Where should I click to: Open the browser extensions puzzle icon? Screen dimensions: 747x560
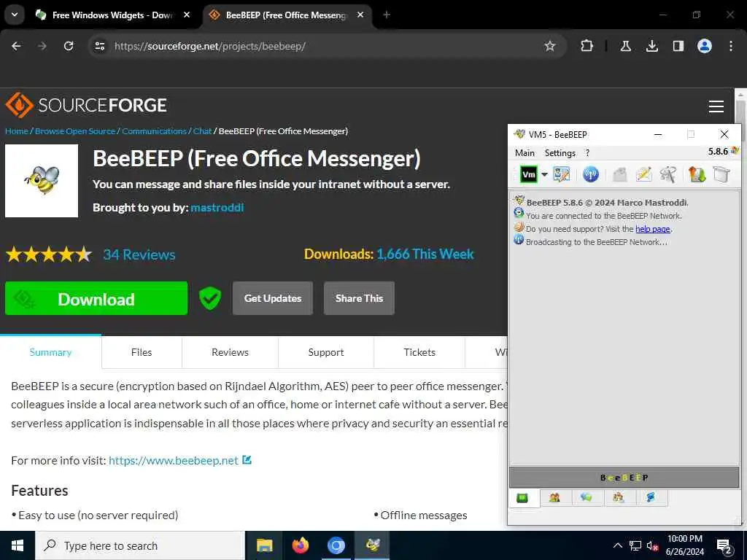pos(587,46)
